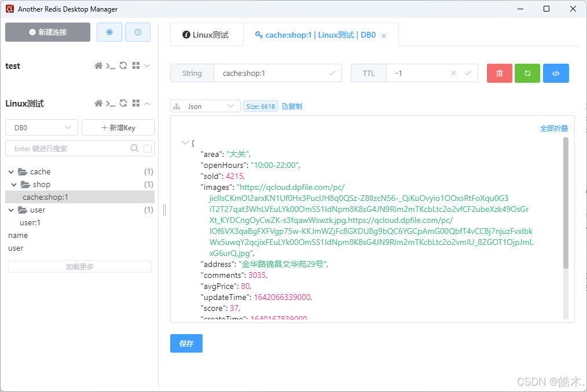The width and height of the screenshot is (587, 392).
Task: Open the Json format dropdown
Action: (x=205, y=107)
